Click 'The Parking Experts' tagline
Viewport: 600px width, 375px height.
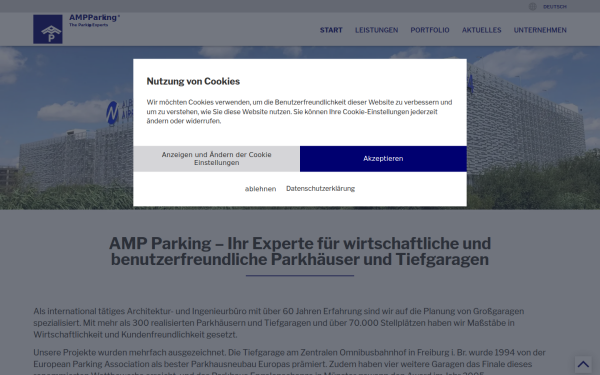[x=88, y=25]
